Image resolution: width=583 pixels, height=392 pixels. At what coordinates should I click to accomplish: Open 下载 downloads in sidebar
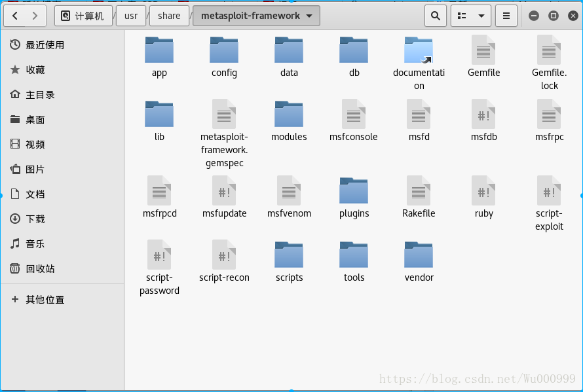[62, 219]
